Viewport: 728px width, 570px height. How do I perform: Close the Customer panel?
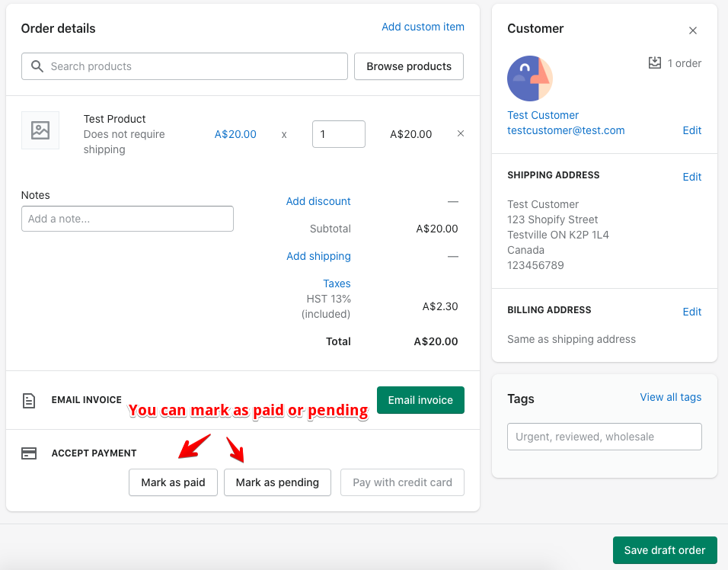tap(693, 30)
